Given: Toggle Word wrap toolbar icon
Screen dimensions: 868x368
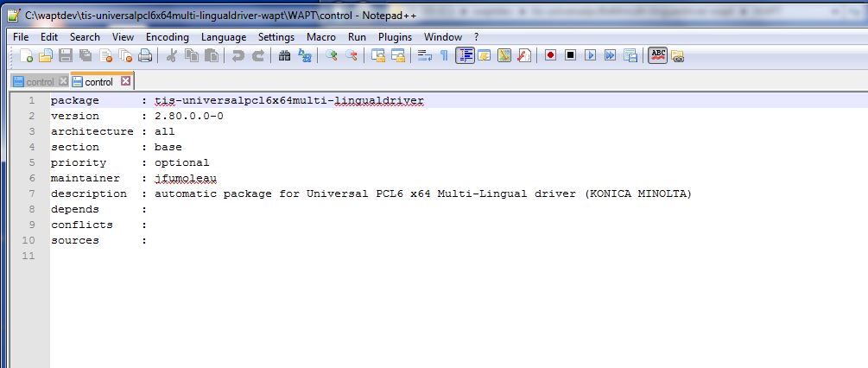Looking at the screenshot, I should point(425,55).
